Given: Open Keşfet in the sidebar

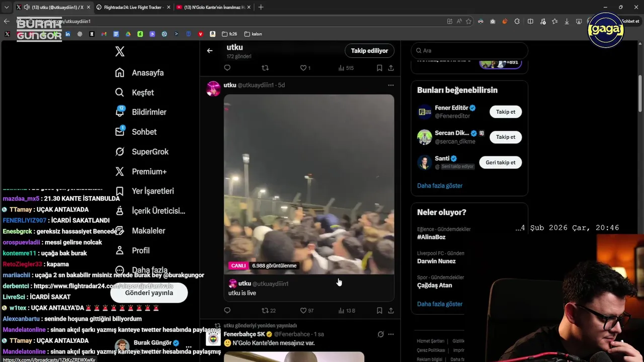Looking at the screenshot, I should point(134,93).
